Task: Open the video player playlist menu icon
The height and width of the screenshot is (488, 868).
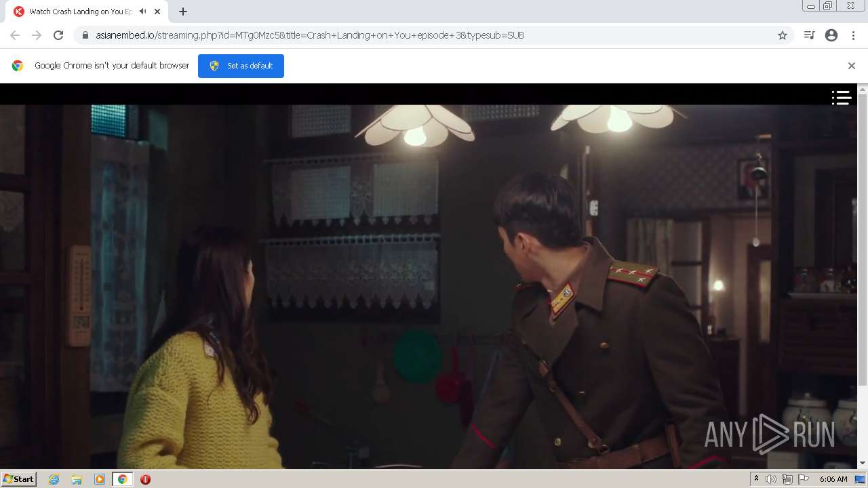Action: (x=841, y=98)
